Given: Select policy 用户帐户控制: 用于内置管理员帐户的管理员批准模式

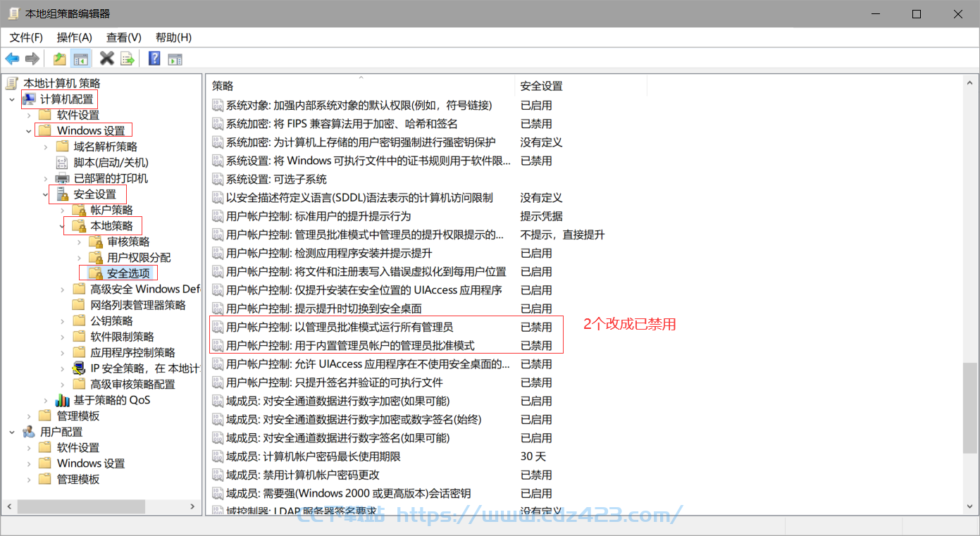Looking at the screenshot, I should pyautogui.click(x=350, y=346).
